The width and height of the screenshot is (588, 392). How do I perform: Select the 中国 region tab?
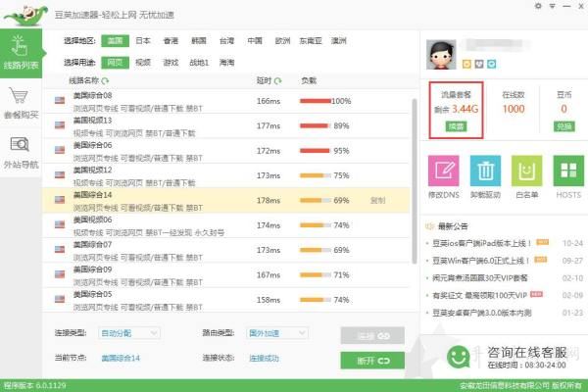(255, 40)
